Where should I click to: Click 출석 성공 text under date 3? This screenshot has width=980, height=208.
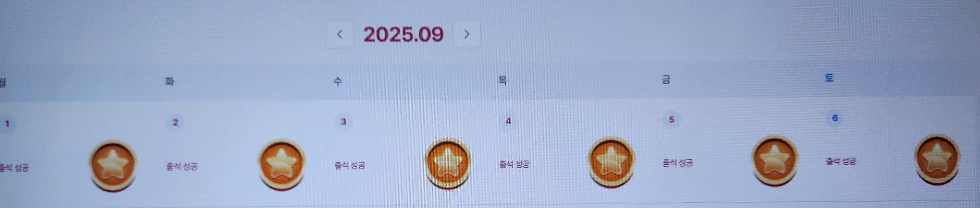click(350, 165)
